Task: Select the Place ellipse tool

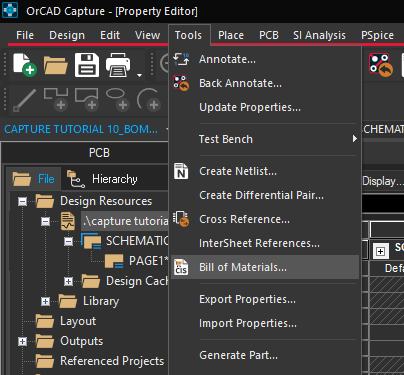Action: [x=118, y=99]
